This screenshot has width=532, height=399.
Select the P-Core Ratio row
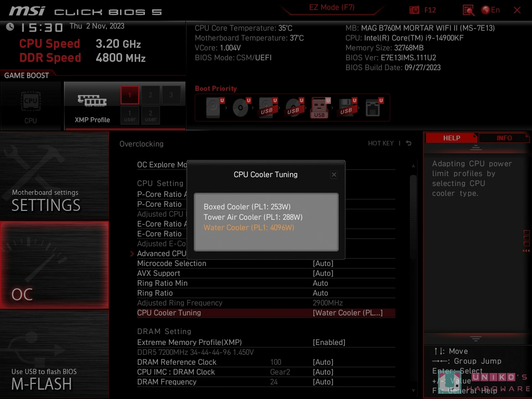coord(159,204)
